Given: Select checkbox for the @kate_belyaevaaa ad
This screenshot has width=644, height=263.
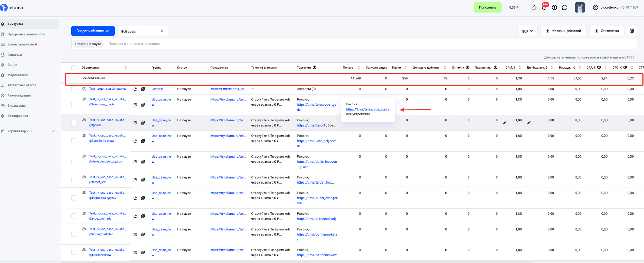Looking at the screenshot, I should tap(74, 141).
